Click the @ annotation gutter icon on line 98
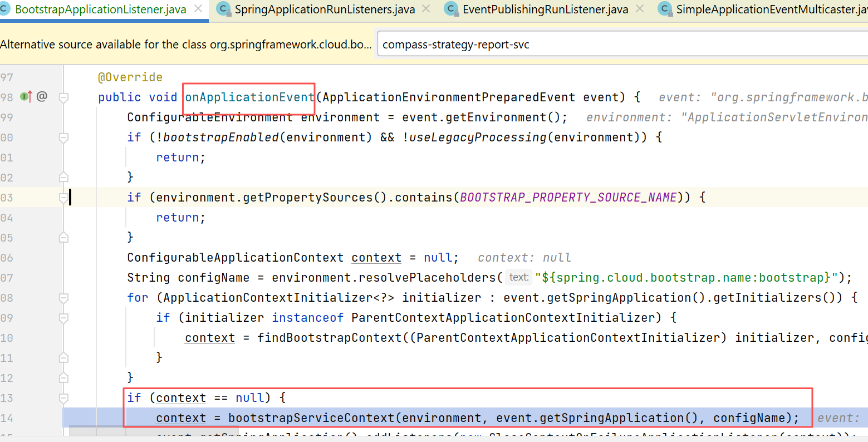Image resolution: width=868 pixels, height=442 pixels. click(42, 97)
